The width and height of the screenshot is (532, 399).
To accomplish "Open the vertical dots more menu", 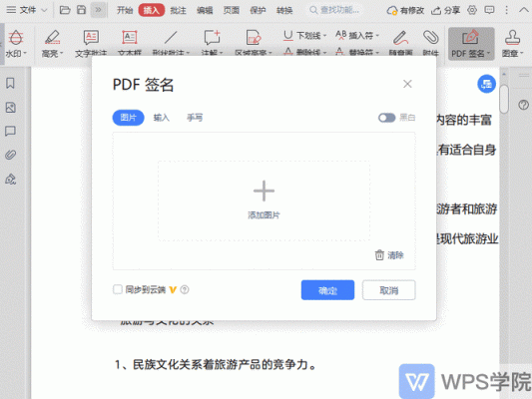I will coord(507,10).
